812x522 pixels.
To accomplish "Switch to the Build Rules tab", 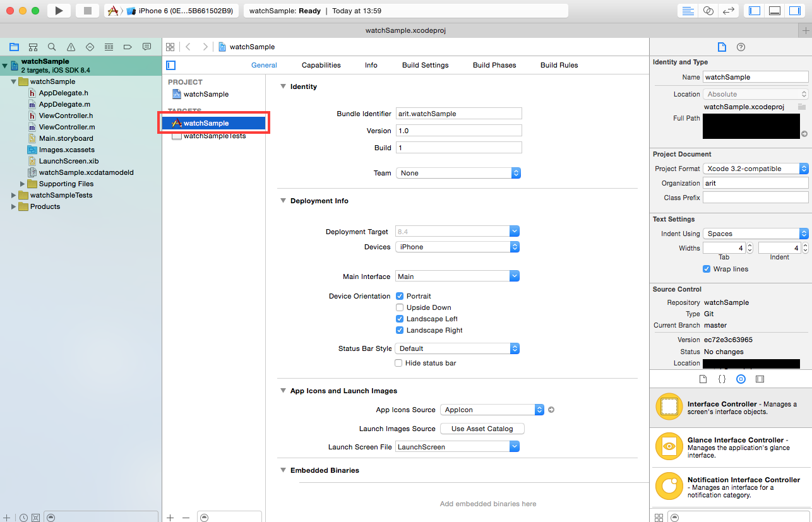I will pyautogui.click(x=559, y=65).
